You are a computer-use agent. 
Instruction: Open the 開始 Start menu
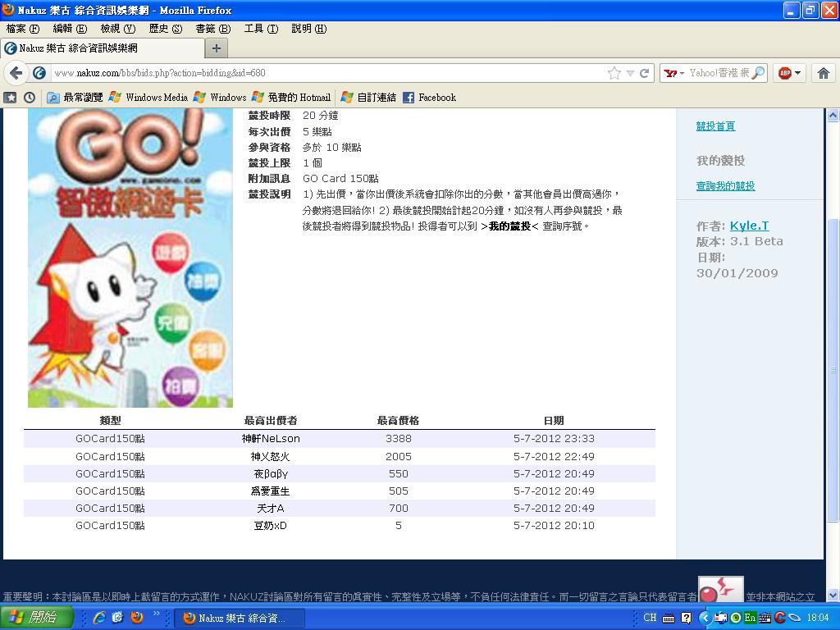click(36, 618)
